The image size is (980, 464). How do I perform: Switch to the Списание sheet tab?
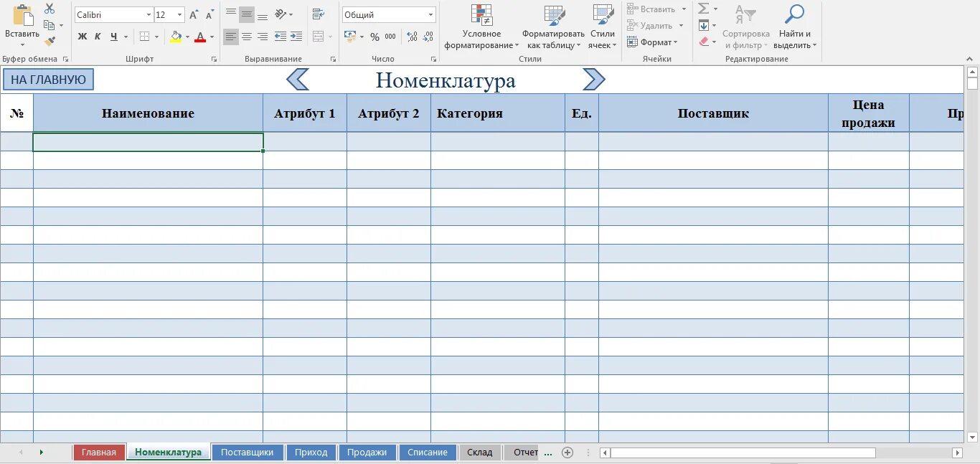click(x=428, y=453)
